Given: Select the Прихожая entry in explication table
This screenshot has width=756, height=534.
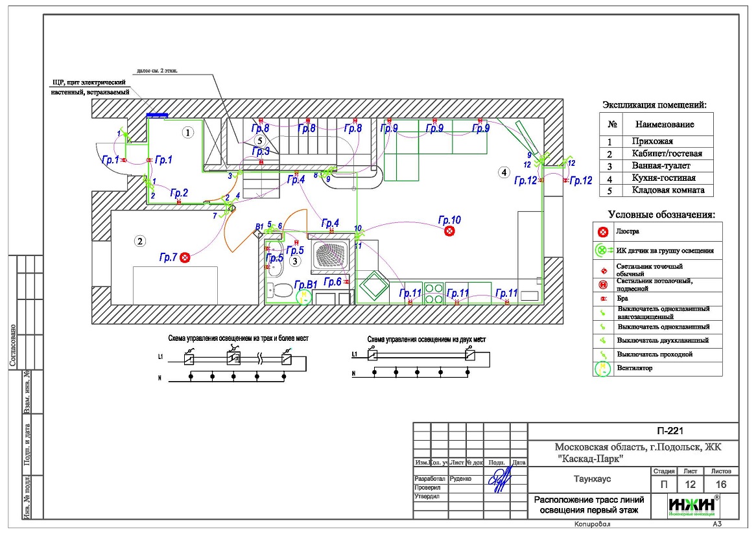Looking at the screenshot, I should (x=656, y=141).
